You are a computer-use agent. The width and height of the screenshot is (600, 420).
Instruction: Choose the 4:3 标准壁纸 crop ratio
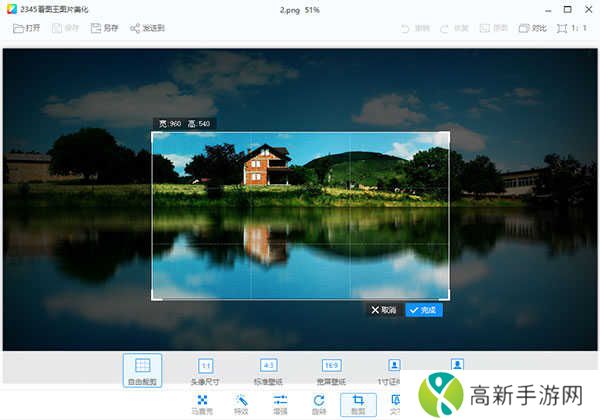(268, 370)
